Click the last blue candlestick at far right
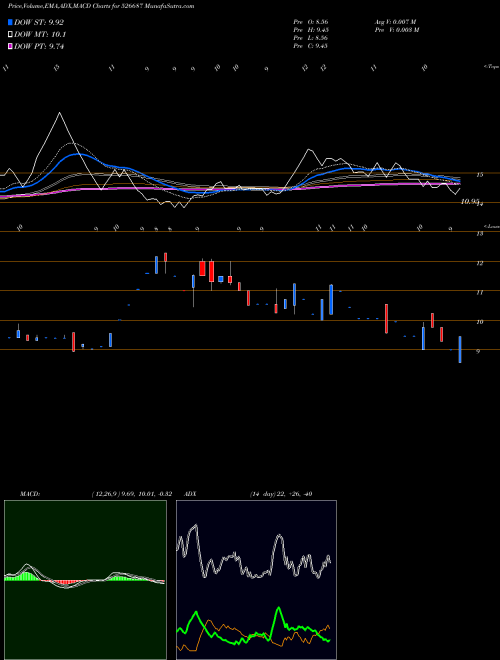Viewport: 500px width, 660px height. click(460, 349)
